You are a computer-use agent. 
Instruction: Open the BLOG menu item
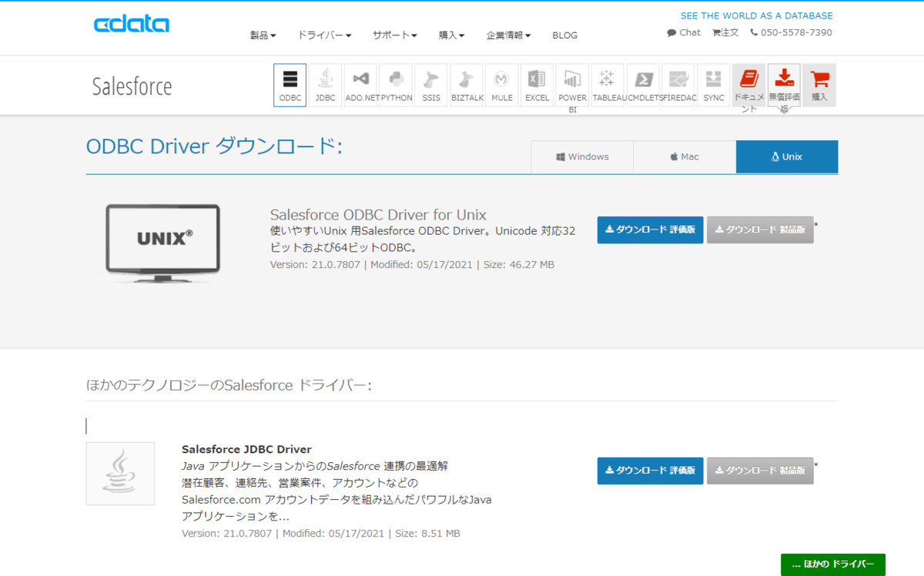click(x=564, y=35)
